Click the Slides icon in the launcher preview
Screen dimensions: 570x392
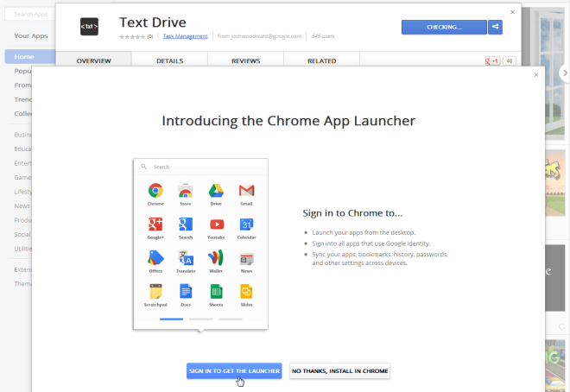click(x=246, y=291)
